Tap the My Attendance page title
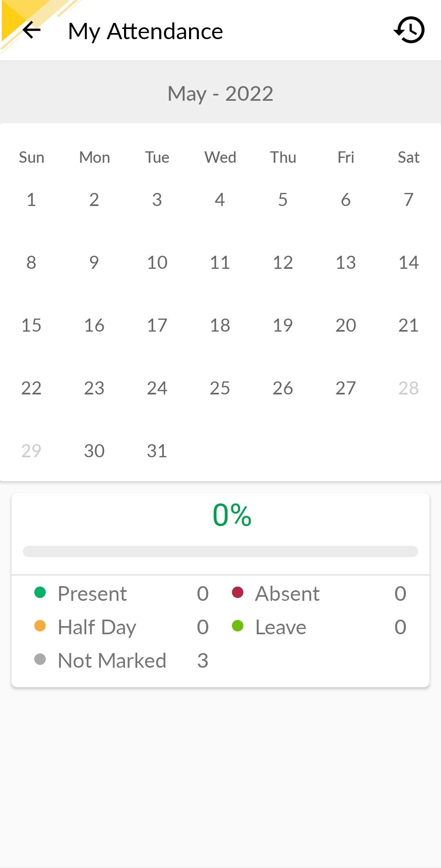The image size is (441, 868). 145,31
